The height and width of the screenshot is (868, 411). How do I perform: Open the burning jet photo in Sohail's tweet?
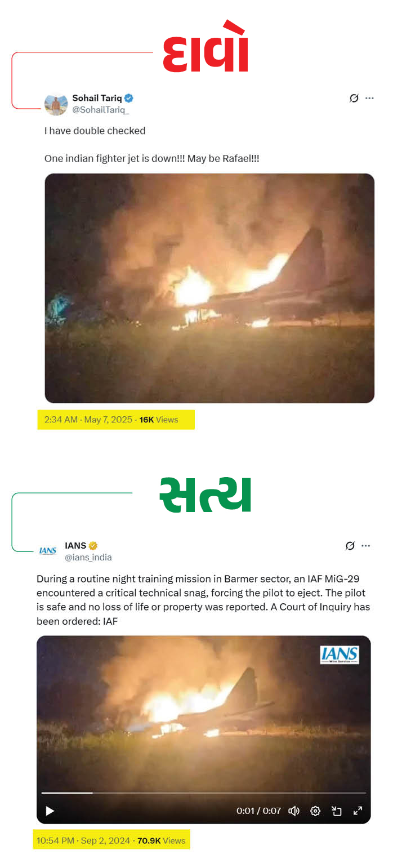pos(209,288)
